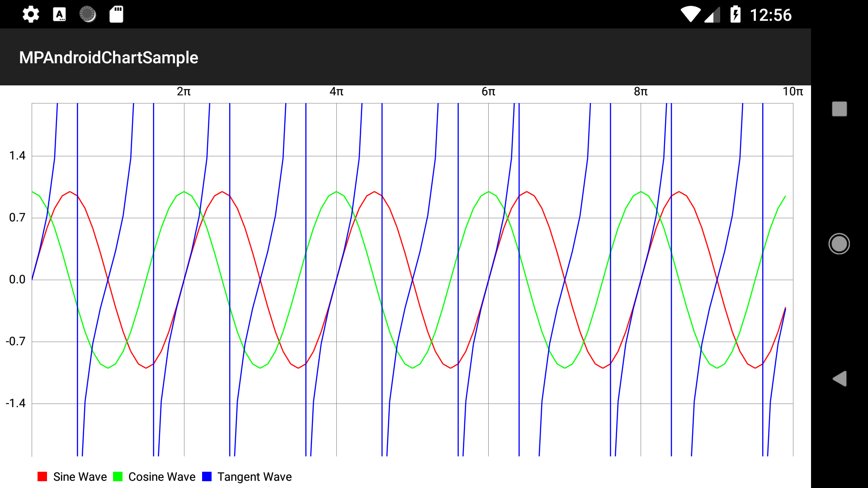This screenshot has height=488, width=868.
Task: Open recent apps with the square navigation button
Action: coord(839,108)
